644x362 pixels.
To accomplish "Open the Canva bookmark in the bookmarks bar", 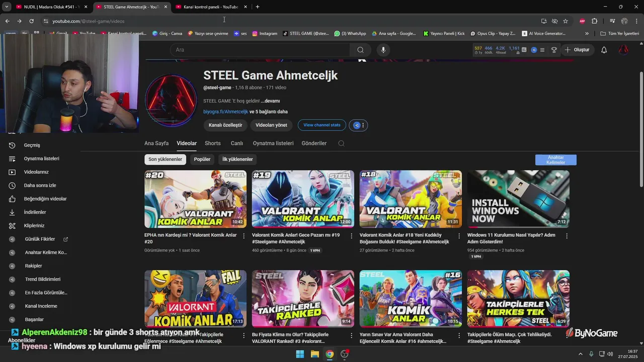I will pyautogui.click(x=167, y=34).
